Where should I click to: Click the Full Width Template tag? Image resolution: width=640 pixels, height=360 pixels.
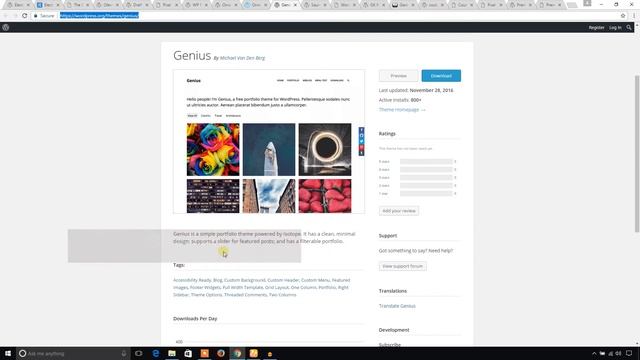[x=242, y=287]
